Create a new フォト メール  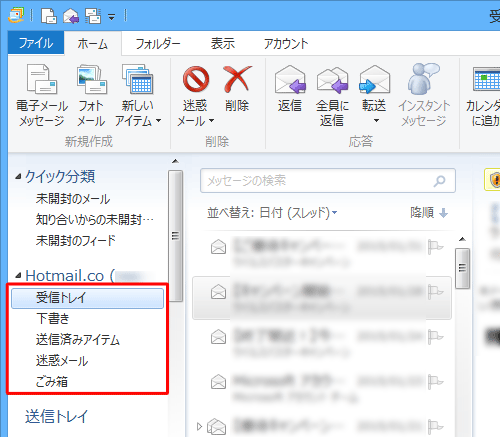point(91,96)
